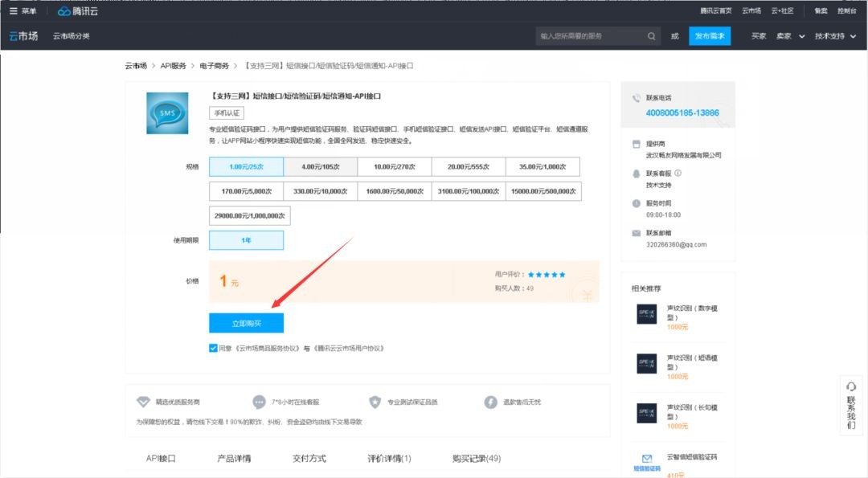The image size is (868, 478).
Task: Click the diamond icon for 精选优质服务商
Action: click(x=143, y=402)
